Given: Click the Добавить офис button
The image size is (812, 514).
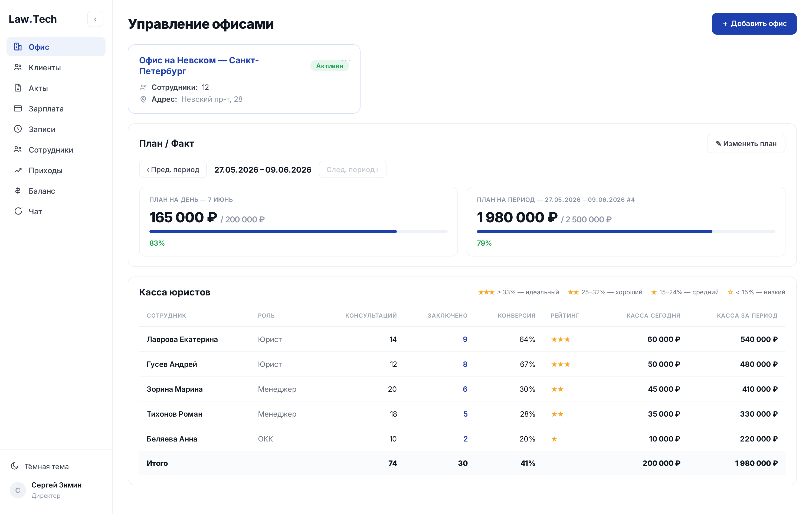Looking at the screenshot, I should (x=754, y=24).
